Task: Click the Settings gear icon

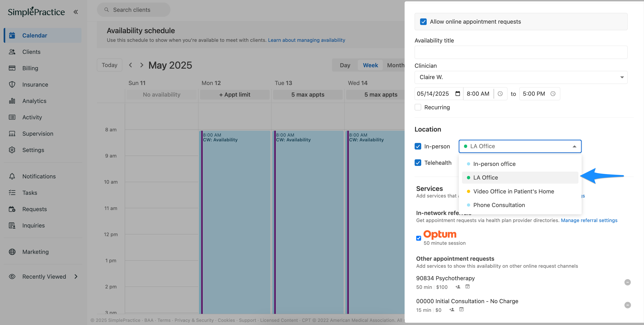Action: 12,150
